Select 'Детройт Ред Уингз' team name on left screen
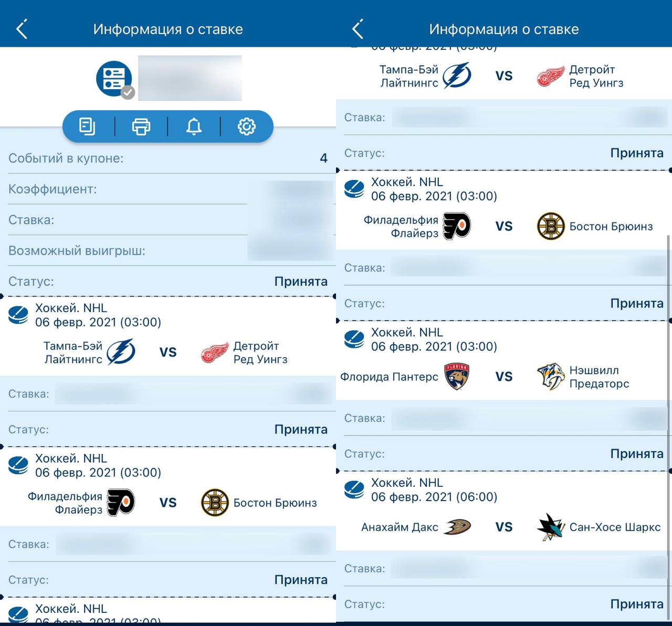This screenshot has height=626, width=672. click(x=260, y=353)
